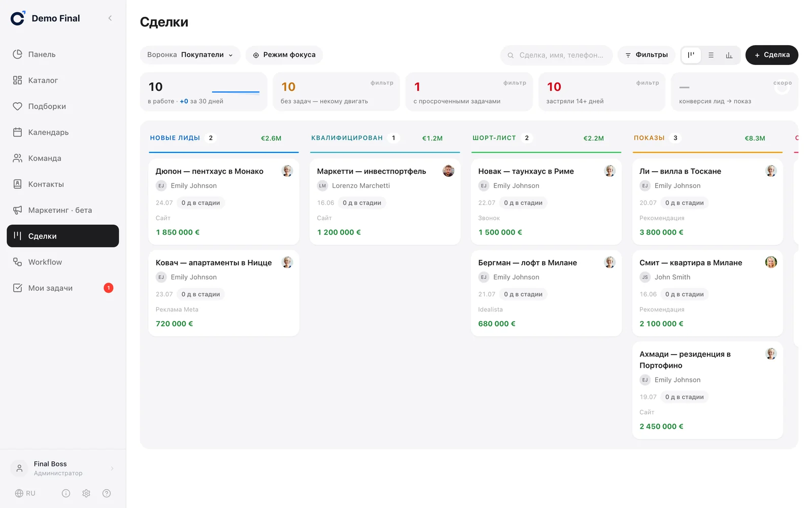Click the info icon in sidebar footer

click(x=66, y=493)
